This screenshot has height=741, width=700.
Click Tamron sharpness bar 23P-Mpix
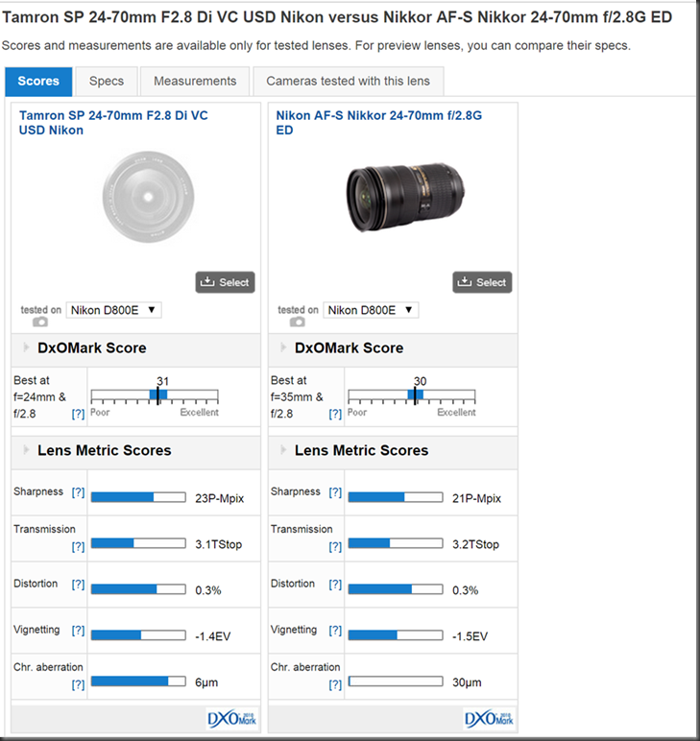coord(138,497)
